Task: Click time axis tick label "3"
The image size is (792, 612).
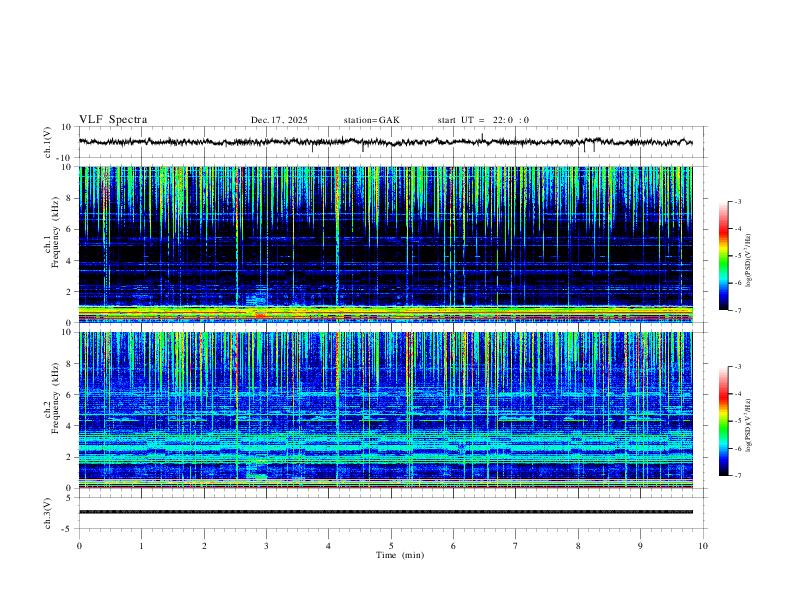Action: pyautogui.click(x=266, y=546)
